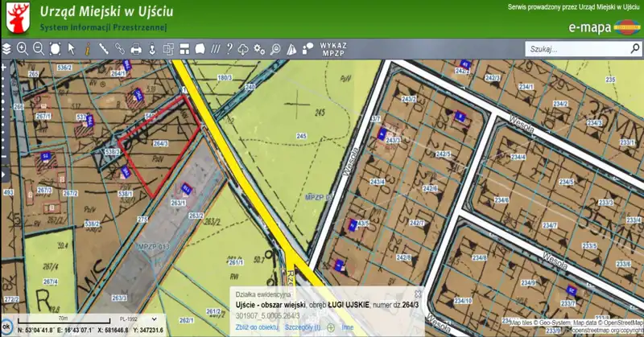The height and width of the screenshot is (337, 644).
Task: Select the zoom to full extent tool
Action: pyautogui.click(x=55, y=49)
